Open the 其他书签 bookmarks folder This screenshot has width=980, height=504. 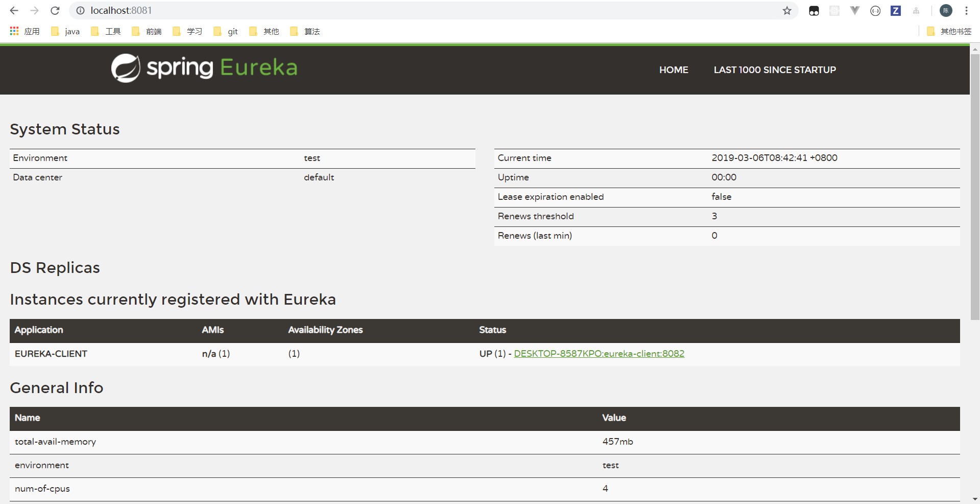point(949,31)
